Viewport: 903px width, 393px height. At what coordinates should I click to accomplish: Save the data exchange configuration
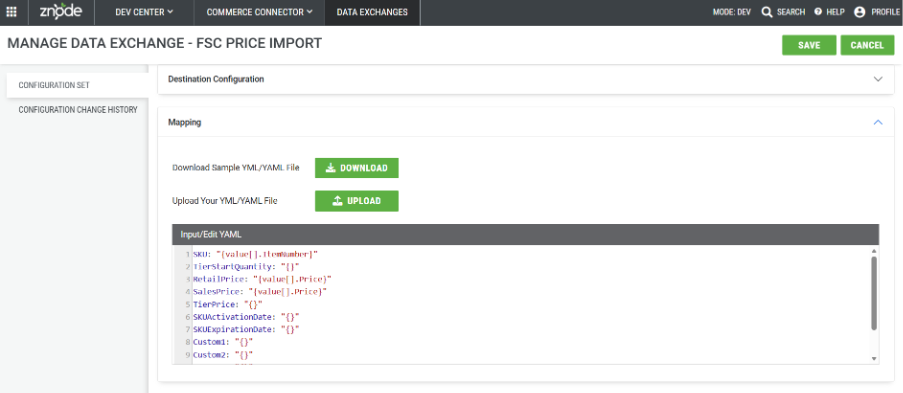click(809, 45)
